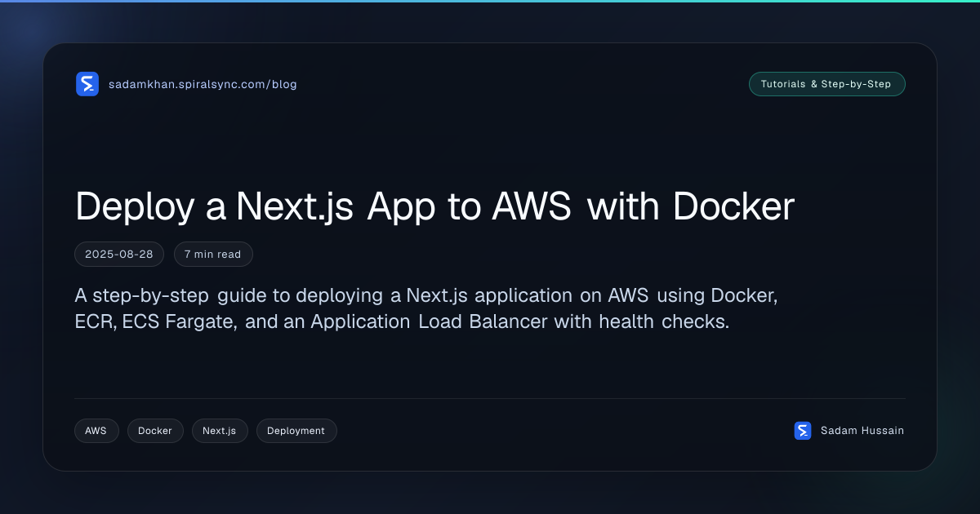Click the 7 min read pill
980x514 pixels.
(213, 255)
